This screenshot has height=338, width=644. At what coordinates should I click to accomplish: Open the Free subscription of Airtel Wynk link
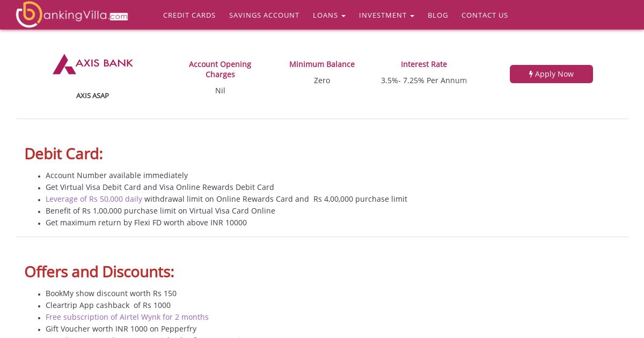pyautogui.click(x=127, y=317)
